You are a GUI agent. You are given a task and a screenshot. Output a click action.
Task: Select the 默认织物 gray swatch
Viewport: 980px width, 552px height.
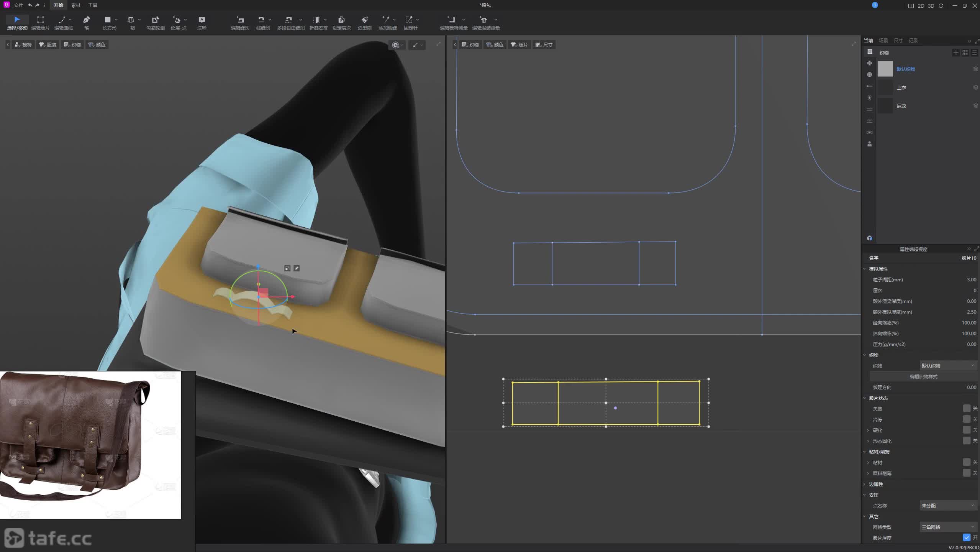pyautogui.click(x=885, y=69)
